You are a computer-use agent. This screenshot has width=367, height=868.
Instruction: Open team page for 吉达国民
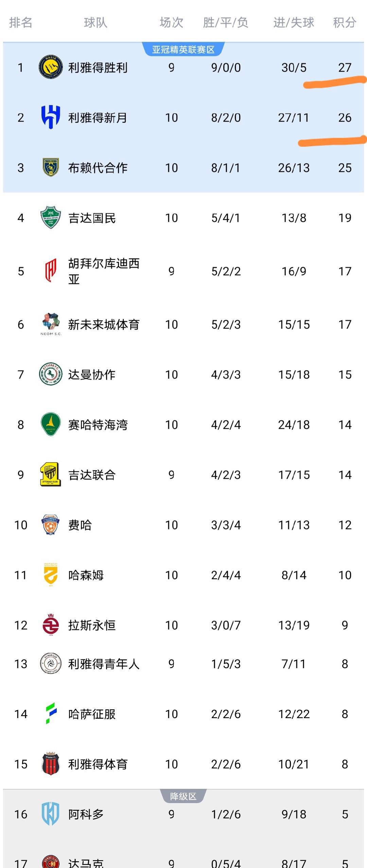point(92,218)
